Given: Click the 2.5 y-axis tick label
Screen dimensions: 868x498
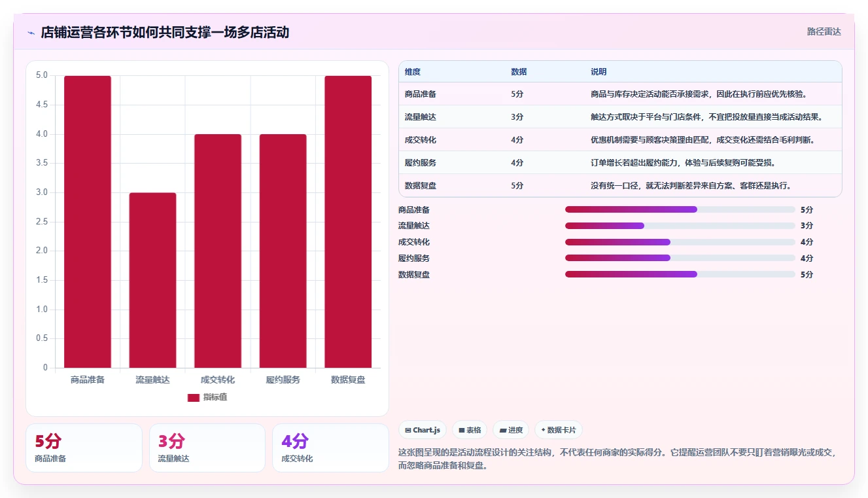Looking at the screenshot, I should click(41, 222).
